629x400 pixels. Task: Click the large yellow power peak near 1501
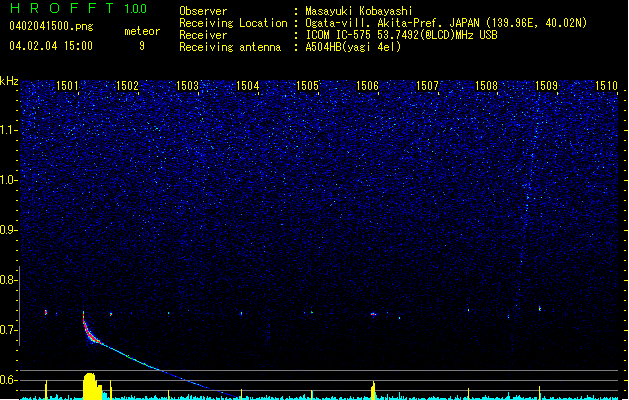[x=90, y=385]
